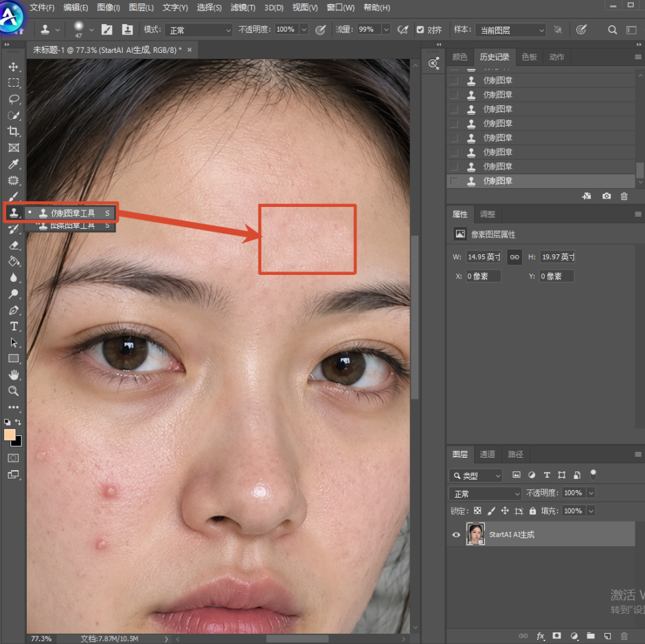Select the Frame tool
Viewport: 645px width, 644px height.
click(x=14, y=148)
